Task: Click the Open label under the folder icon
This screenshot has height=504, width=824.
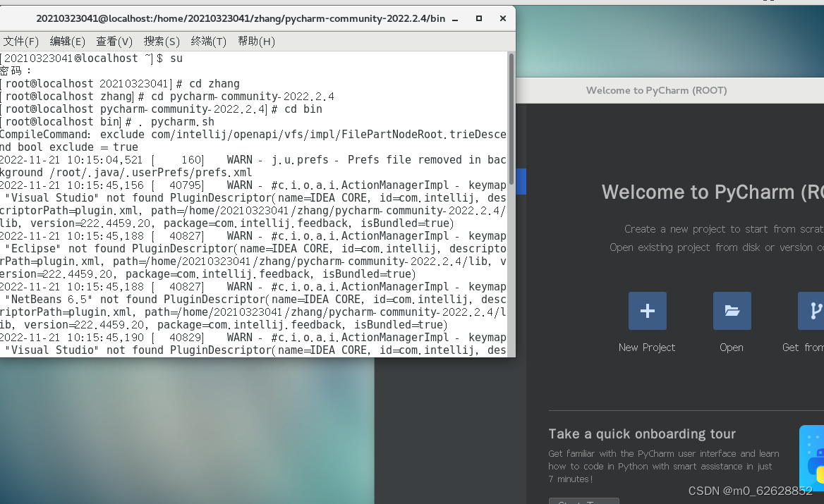Action: [732, 348]
